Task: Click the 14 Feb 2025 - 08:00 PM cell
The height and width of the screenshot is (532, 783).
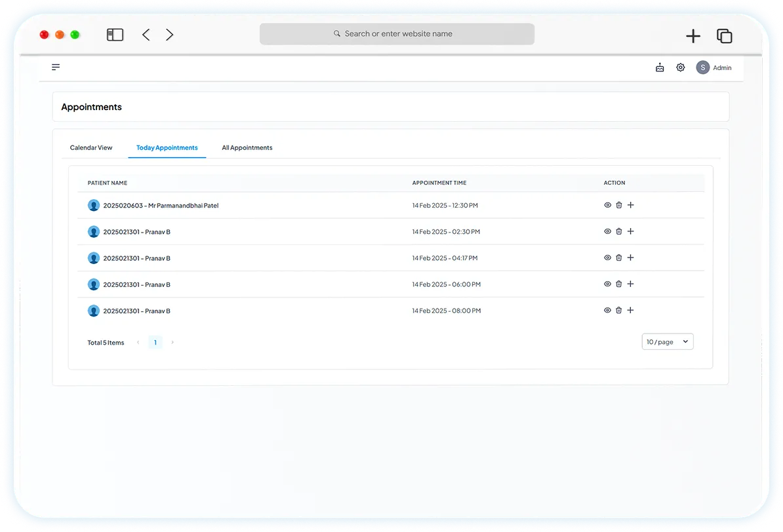Action: pos(447,311)
